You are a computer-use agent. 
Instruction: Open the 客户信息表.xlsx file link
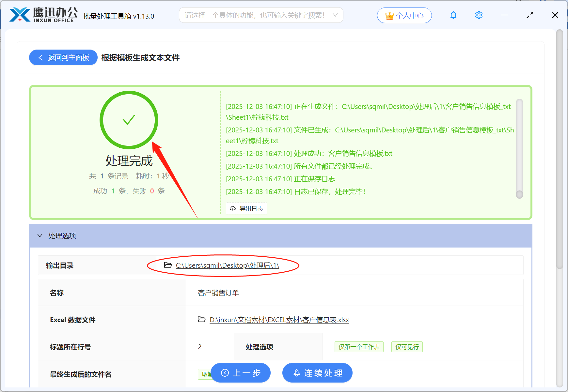[x=279, y=320]
